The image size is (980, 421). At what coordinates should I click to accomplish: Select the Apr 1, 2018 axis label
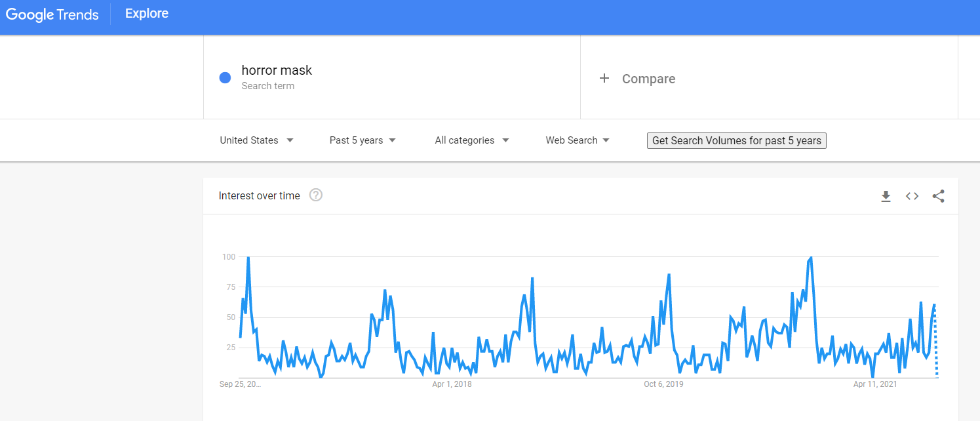pyautogui.click(x=452, y=384)
